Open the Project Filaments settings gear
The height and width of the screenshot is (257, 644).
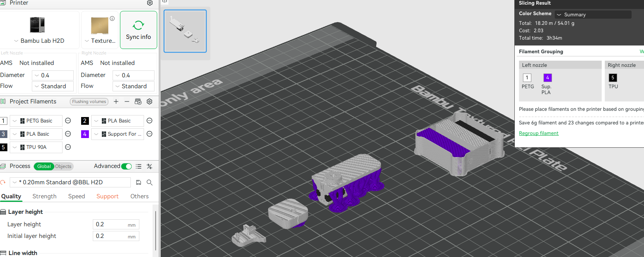pyautogui.click(x=149, y=101)
